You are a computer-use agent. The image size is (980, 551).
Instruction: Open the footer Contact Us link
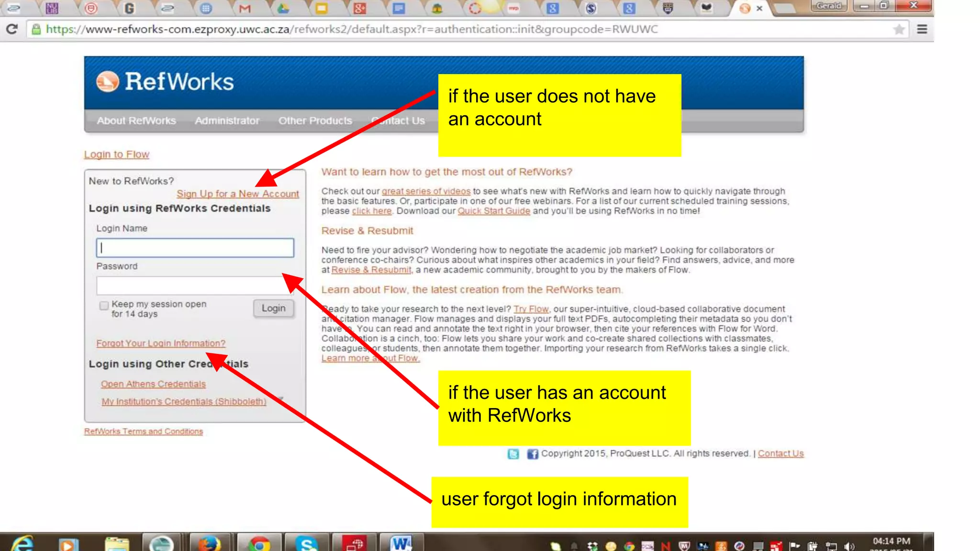tap(781, 453)
